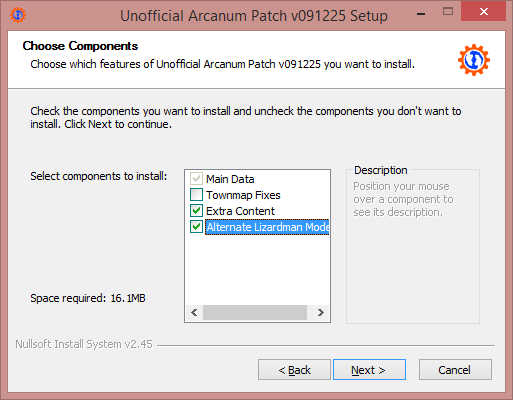The image size is (513, 400).
Task: Click the right scroll arrow of component list
Action: point(320,312)
